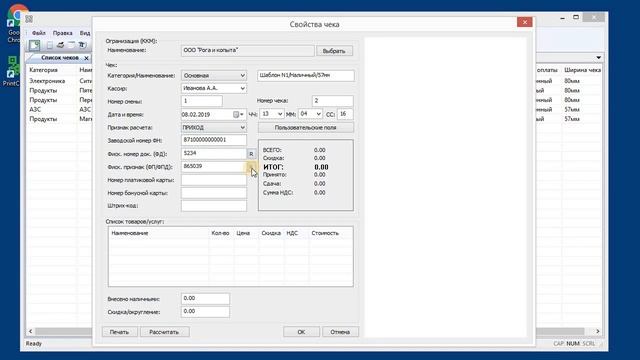The height and width of the screenshot is (360, 640).
Task: Open the Кассир dropdown showing Иванова А.А.
Action: point(214,88)
